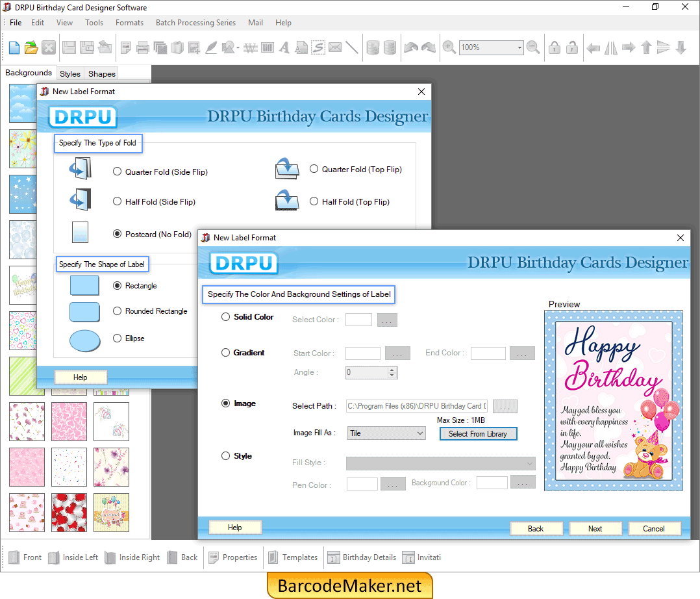The height and width of the screenshot is (599, 700).
Task: Click the move right arrow toolbar icon
Action: click(629, 47)
